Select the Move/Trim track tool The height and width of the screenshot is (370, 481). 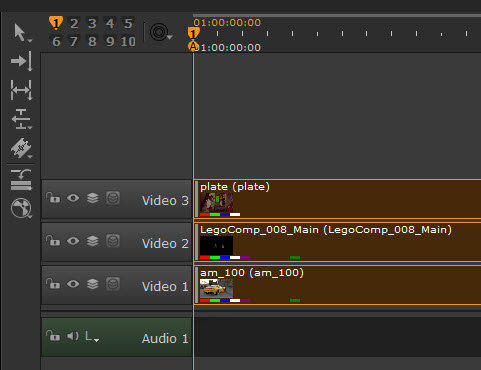click(21, 61)
